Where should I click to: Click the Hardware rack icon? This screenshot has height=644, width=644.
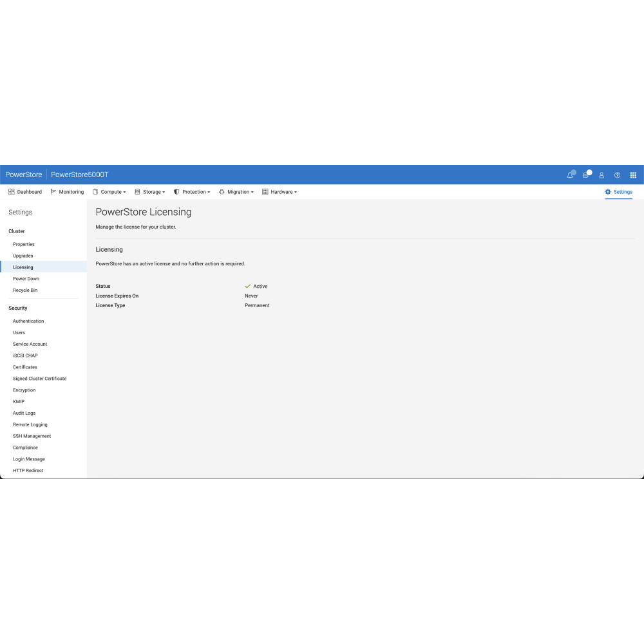[265, 192]
